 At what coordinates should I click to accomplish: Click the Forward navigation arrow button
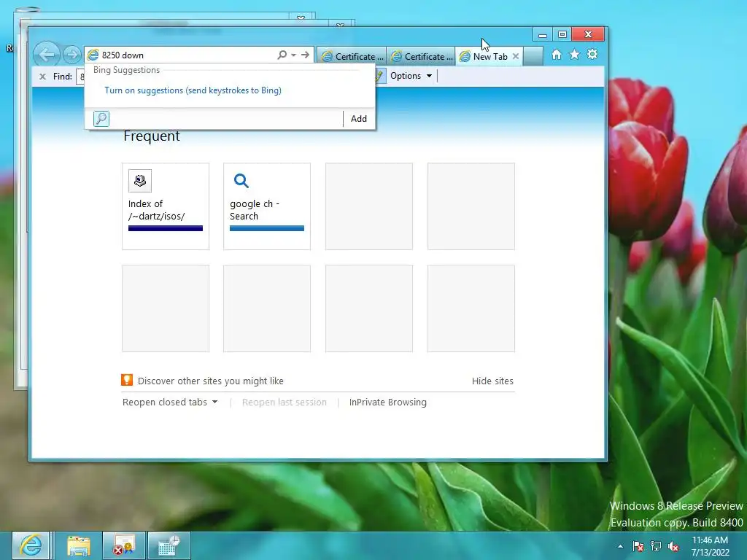[x=72, y=55]
